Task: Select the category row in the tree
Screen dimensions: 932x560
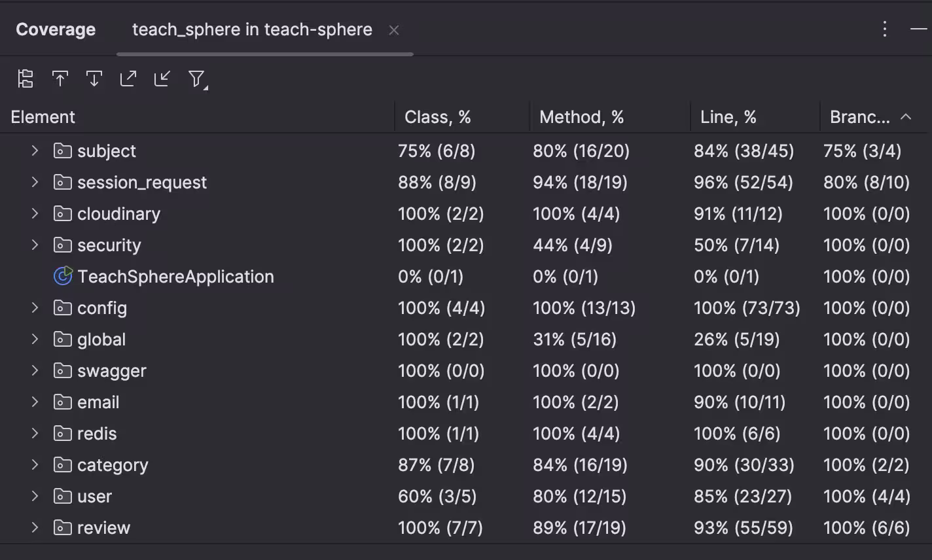Action: 466,465
